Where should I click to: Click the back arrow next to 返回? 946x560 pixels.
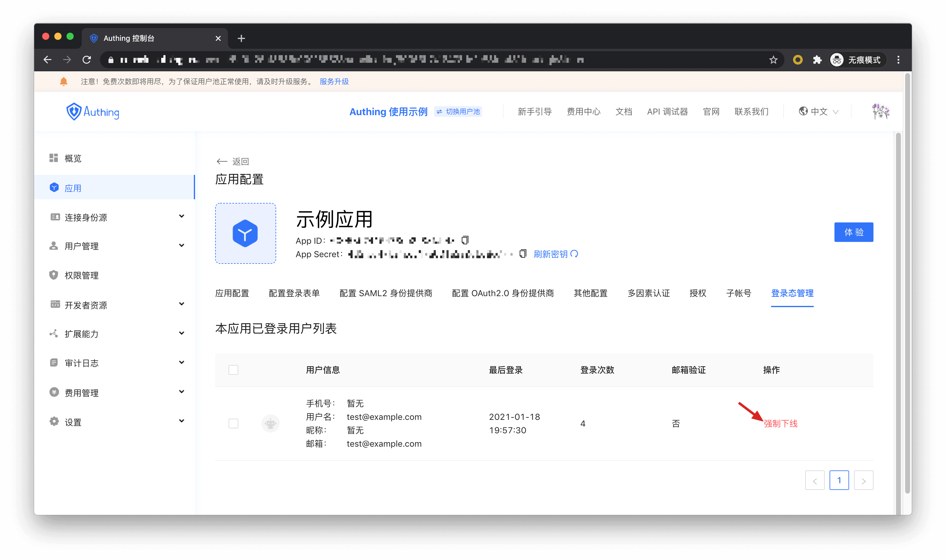pyautogui.click(x=222, y=161)
